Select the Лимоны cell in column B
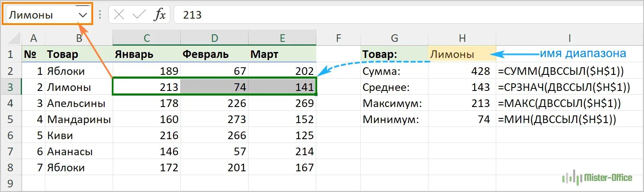This screenshot has height=192, width=644. tap(79, 87)
